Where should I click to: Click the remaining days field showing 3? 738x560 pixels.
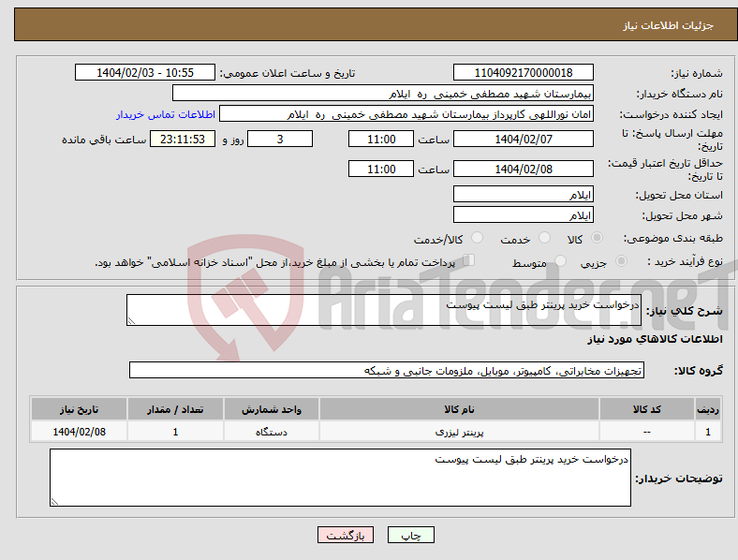[280, 139]
